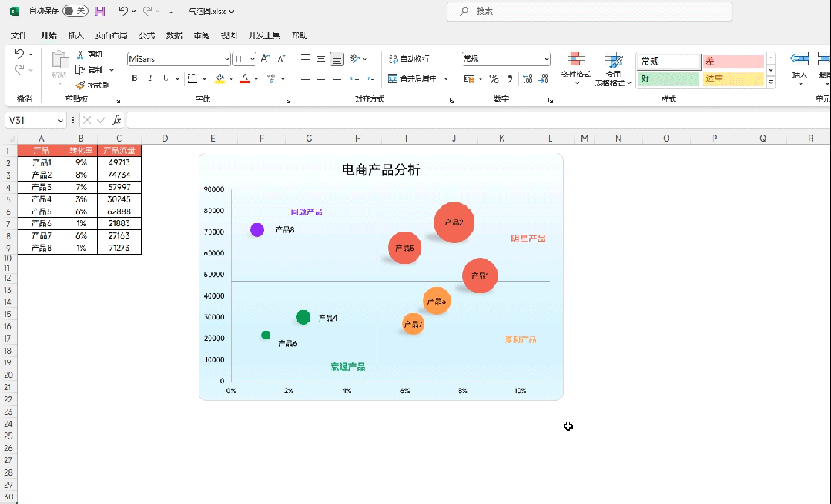Click the Cut scissors icon
The height and width of the screenshot is (504, 831).
pos(80,54)
